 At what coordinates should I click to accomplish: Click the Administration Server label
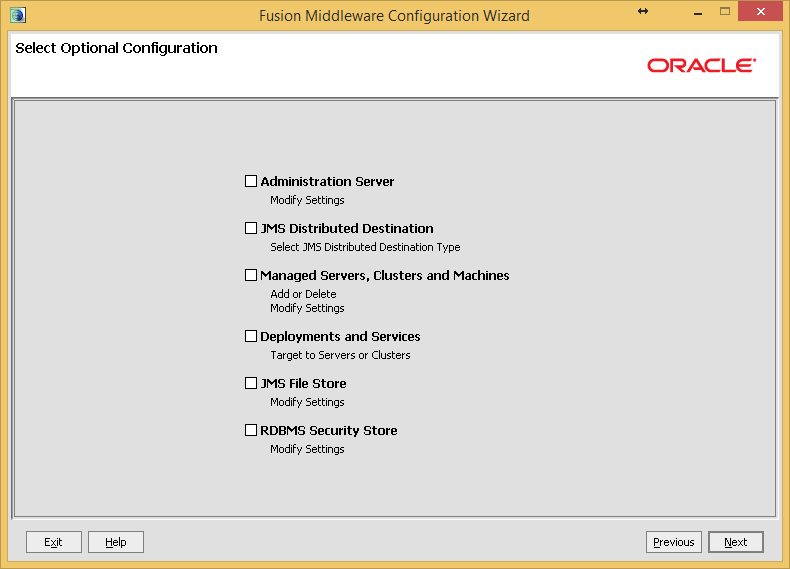coord(327,181)
